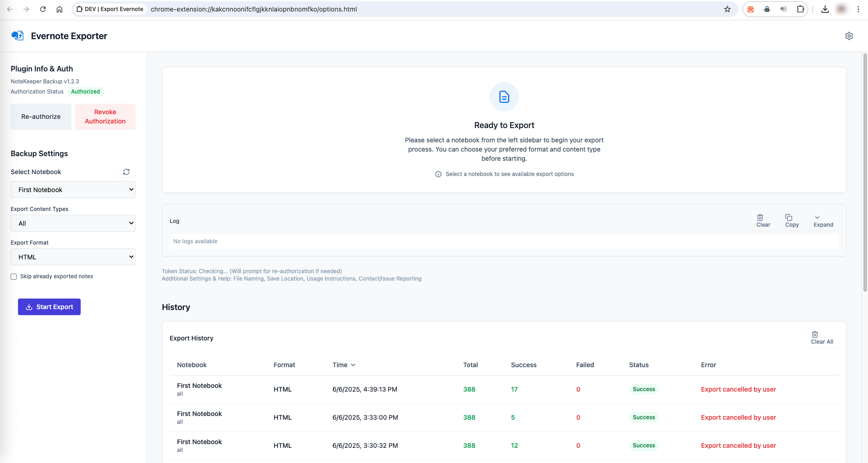Refresh the notebook list
This screenshot has height=463, width=868.
[126, 172]
